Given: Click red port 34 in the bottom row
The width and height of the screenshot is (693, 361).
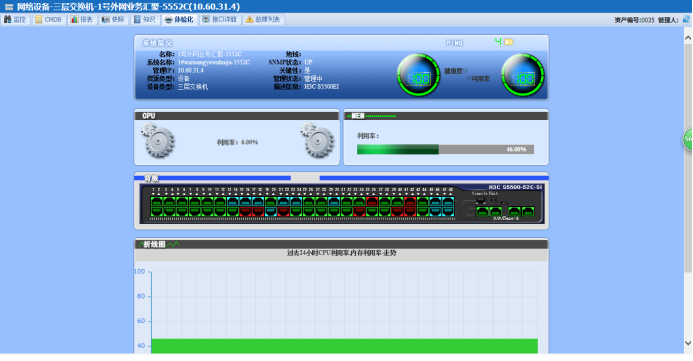Looking at the screenshot, I should (359, 211).
